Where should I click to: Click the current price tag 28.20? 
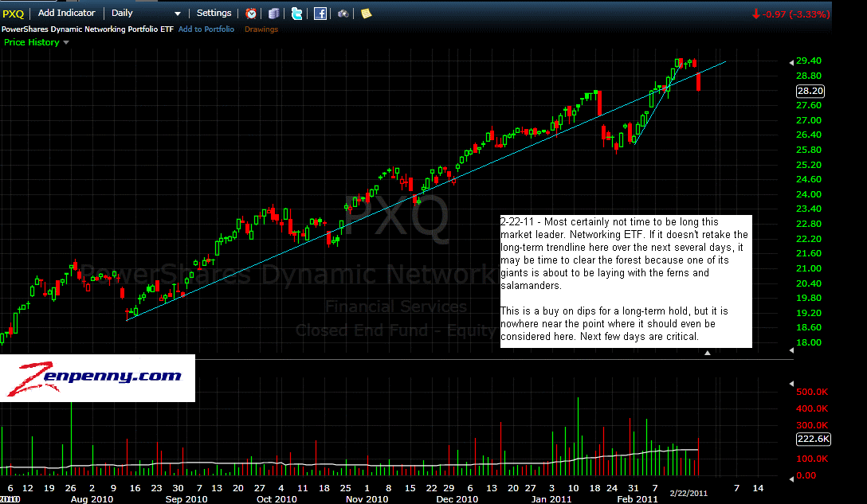[x=810, y=91]
